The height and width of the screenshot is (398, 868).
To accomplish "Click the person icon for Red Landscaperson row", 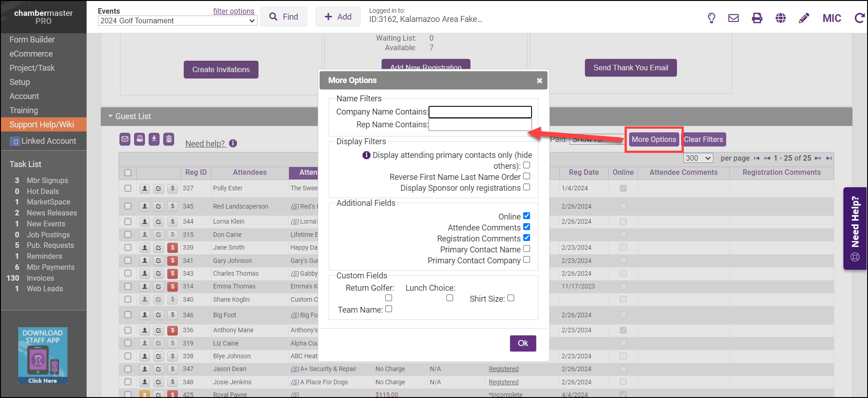I will (145, 206).
